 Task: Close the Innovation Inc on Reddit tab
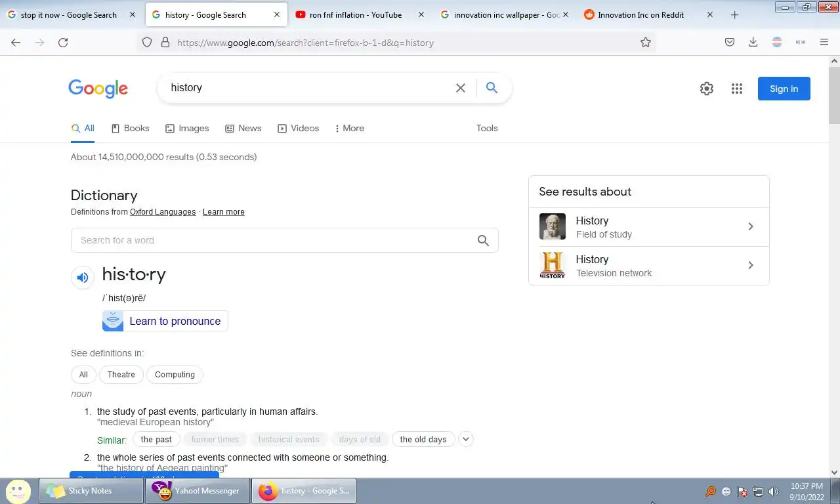[x=709, y=14]
